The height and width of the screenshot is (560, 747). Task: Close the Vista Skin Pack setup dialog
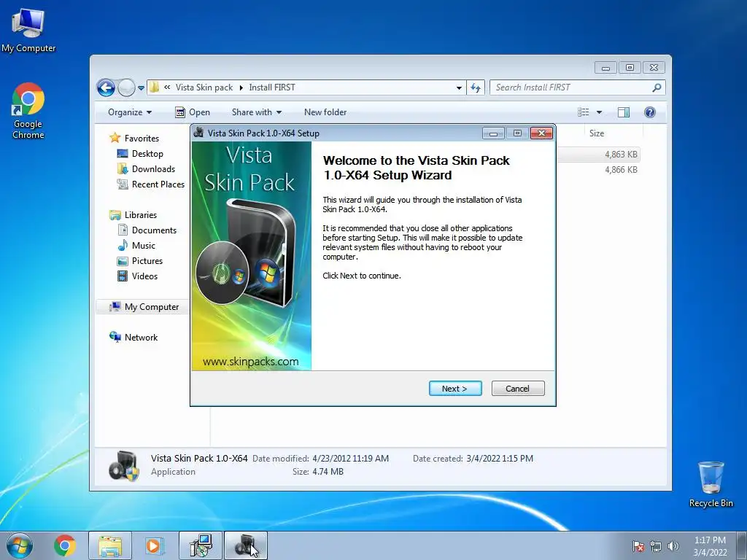tap(542, 133)
